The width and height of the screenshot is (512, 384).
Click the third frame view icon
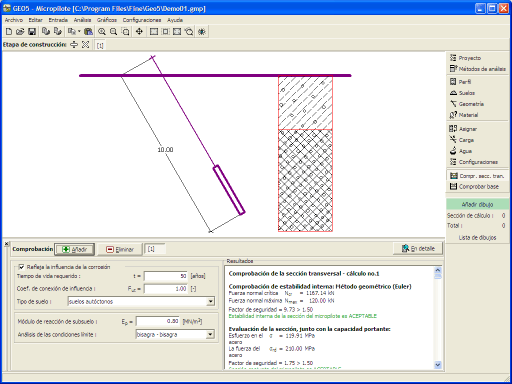[177, 32]
